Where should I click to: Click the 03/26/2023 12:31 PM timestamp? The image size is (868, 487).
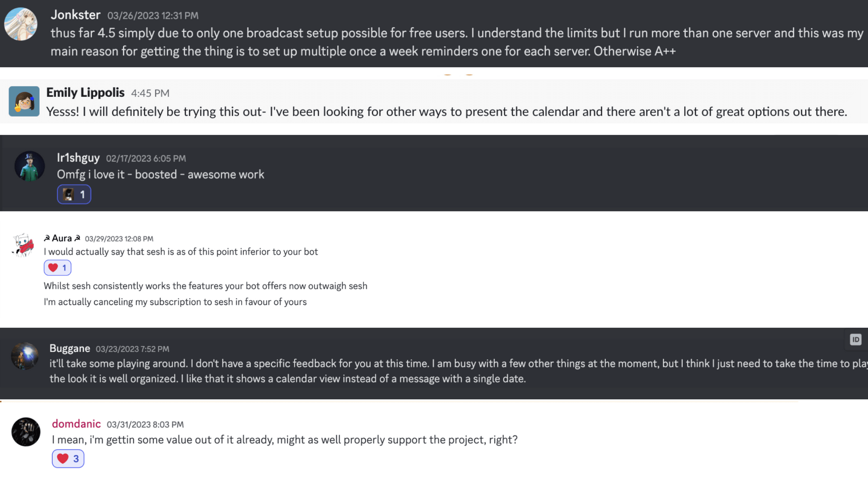[x=153, y=16]
